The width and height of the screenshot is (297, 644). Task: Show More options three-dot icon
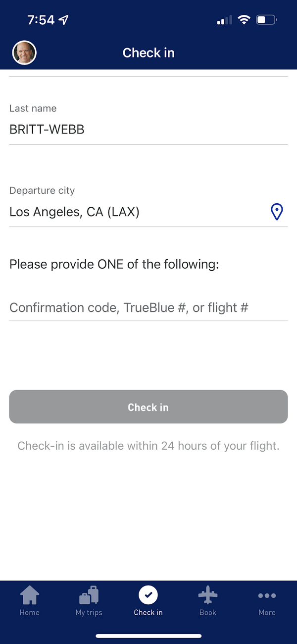[x=267, y=595]
